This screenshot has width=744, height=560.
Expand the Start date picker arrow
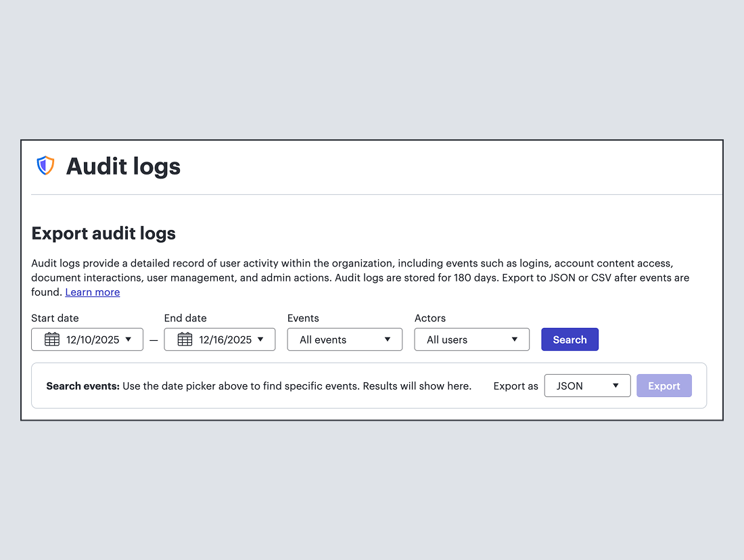click(129, 340)
